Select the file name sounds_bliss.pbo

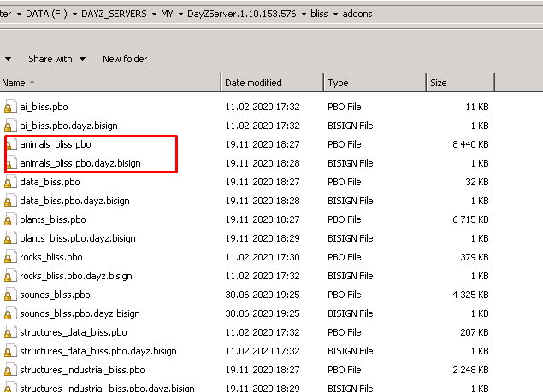[x=55, y=295]
